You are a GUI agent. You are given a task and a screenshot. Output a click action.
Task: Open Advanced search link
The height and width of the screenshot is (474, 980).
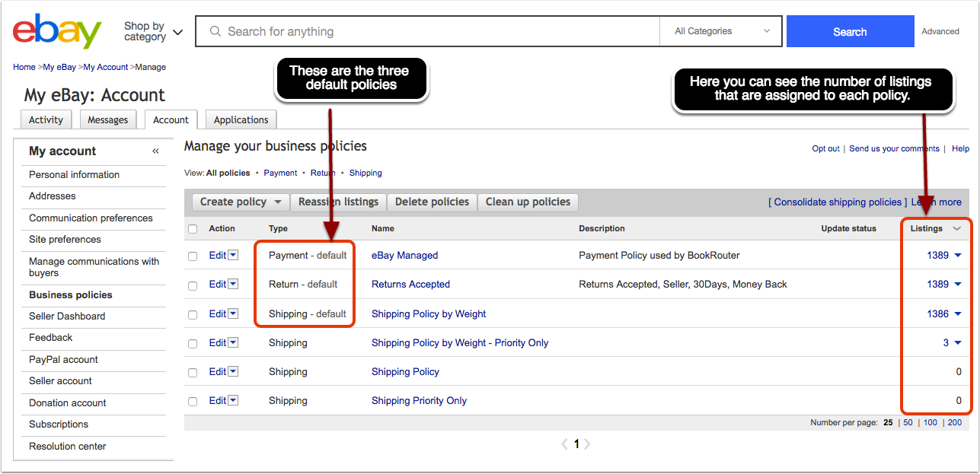pyautogui.click(x=940, y=31)
